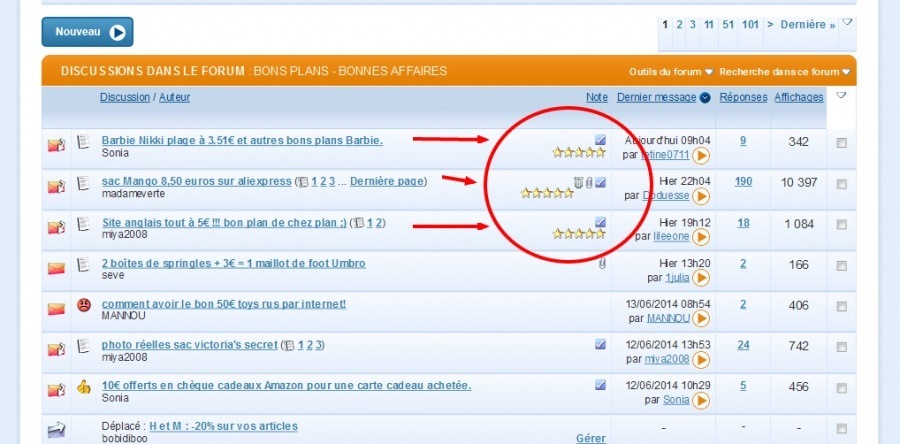Go to page 2 in pagination

click(x=679, y=24)
